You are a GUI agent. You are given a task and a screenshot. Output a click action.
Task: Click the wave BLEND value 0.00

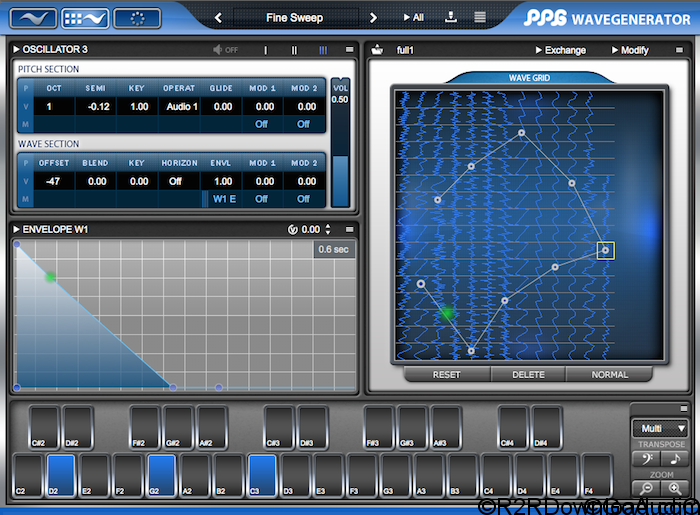[96, 182]
